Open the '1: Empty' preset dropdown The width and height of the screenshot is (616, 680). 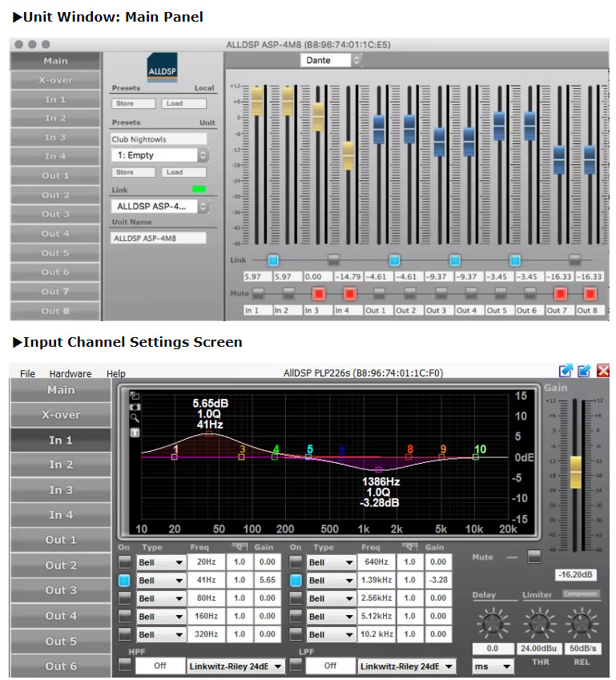pyautogui.click(x=159, y=155)
